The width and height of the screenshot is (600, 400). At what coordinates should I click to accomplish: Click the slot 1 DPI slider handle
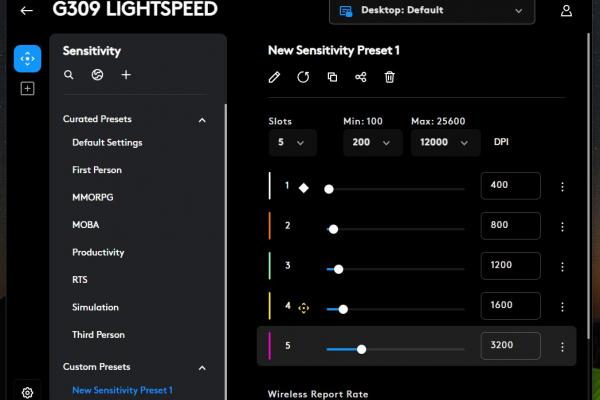329,189
